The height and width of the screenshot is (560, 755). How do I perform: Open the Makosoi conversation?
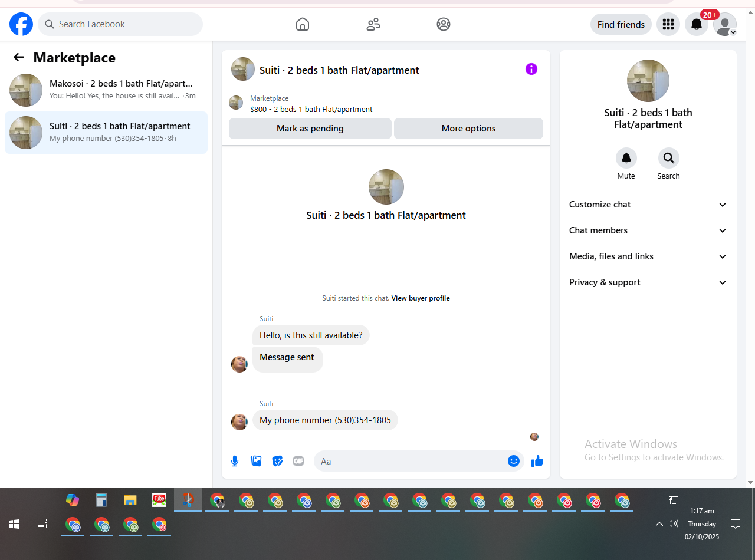tap(106, 90)
